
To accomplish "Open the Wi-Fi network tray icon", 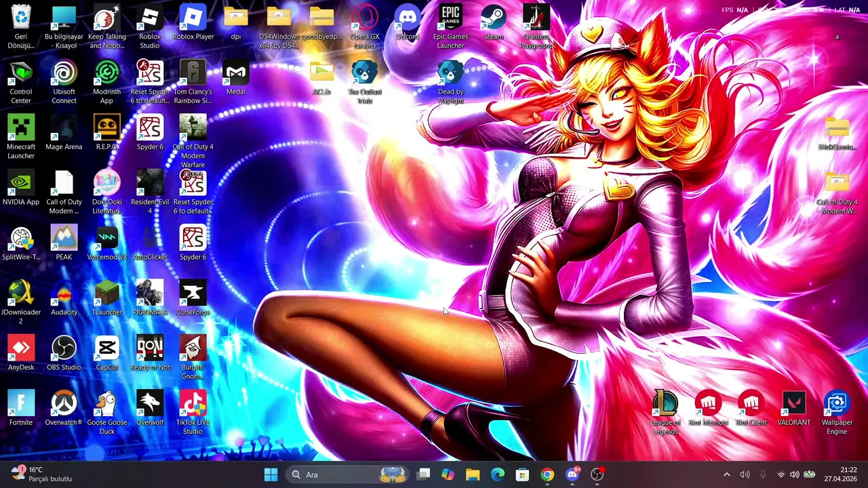I will coord(781,474).
